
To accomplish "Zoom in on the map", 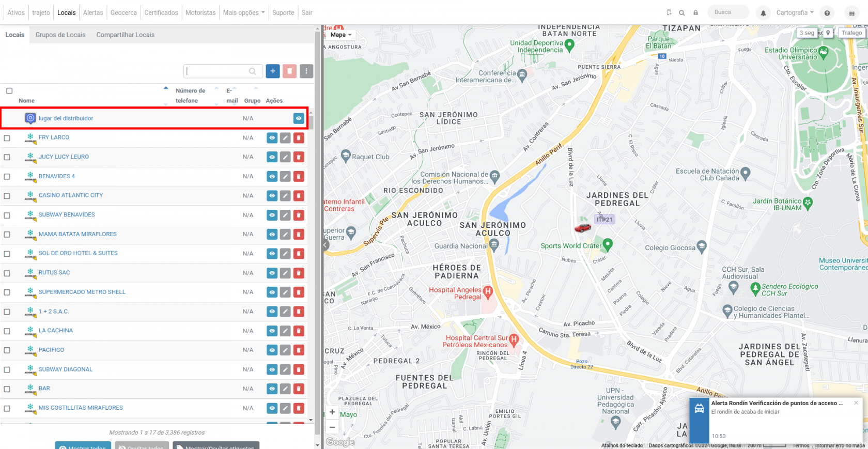I will coord(332,412).
